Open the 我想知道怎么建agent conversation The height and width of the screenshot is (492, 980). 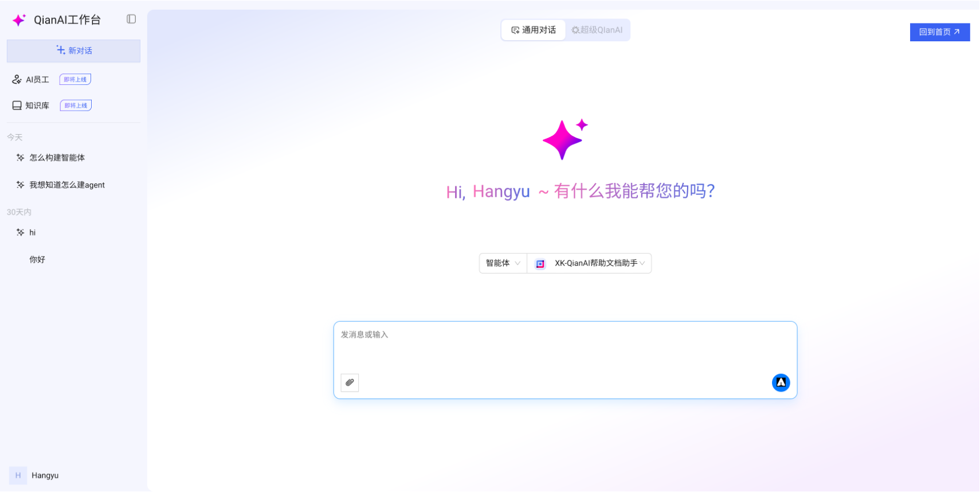point(66,185)
